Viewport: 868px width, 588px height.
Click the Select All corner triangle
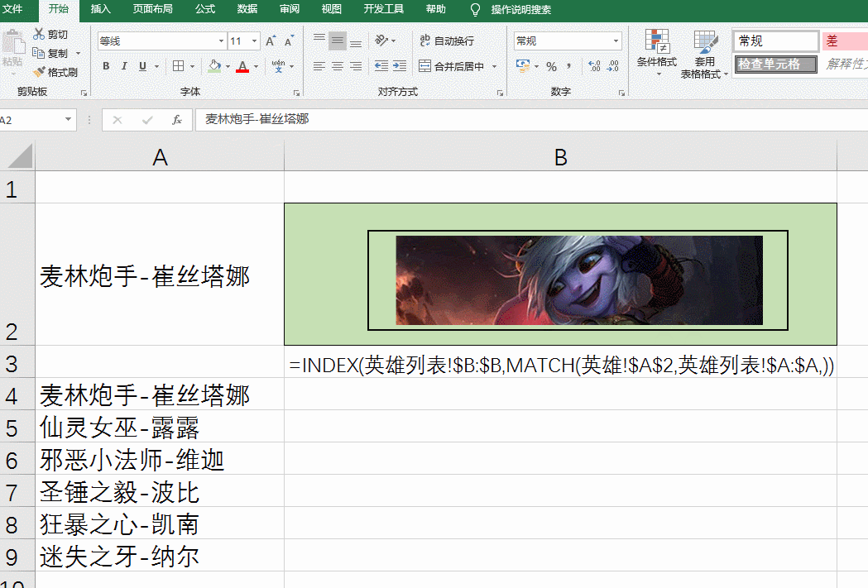[18, 156]
